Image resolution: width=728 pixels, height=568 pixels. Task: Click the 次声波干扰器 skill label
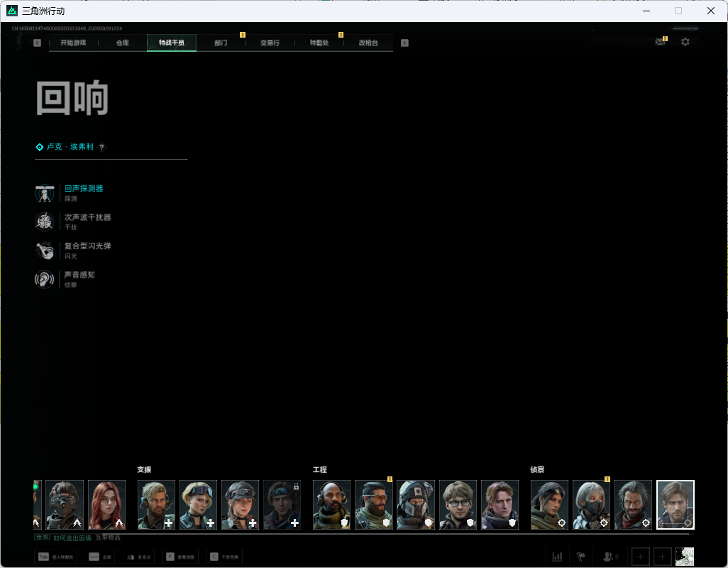(x=88, y=217)
